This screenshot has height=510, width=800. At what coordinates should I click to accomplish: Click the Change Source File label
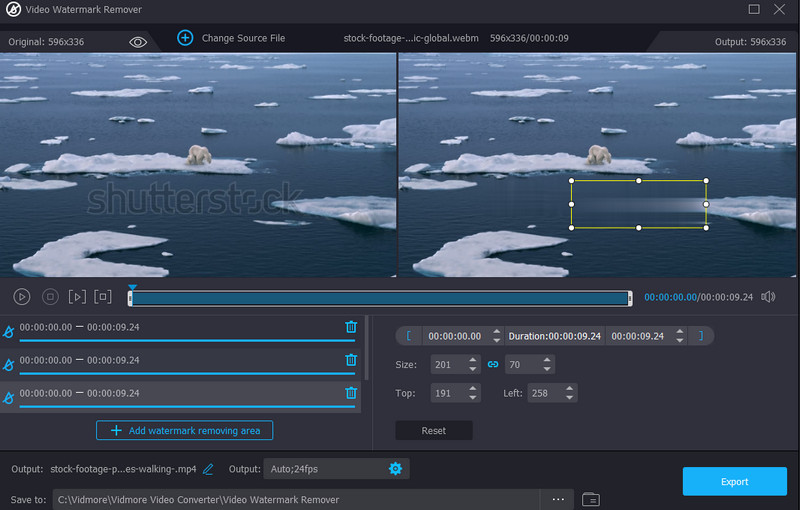[x=243, y=38]
